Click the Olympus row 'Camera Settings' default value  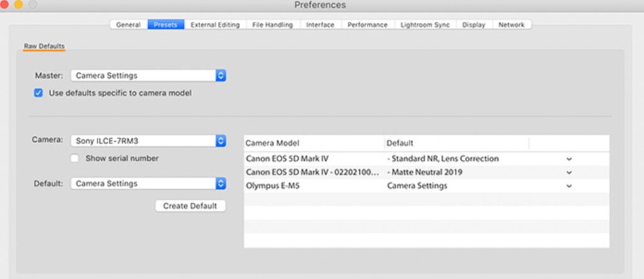pyautogui.click(x=417, y=186)
